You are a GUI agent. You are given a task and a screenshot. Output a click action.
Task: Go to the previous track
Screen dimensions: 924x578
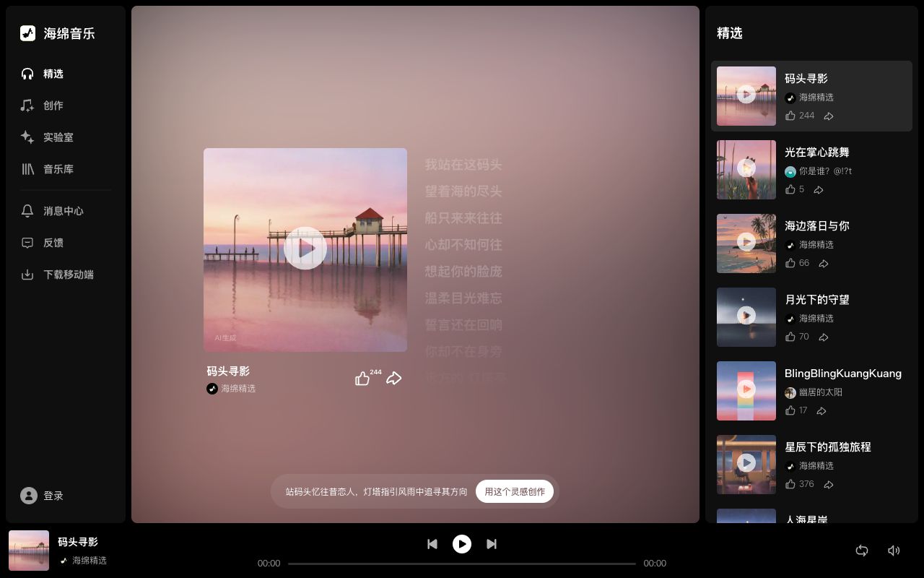click(432, 544)
